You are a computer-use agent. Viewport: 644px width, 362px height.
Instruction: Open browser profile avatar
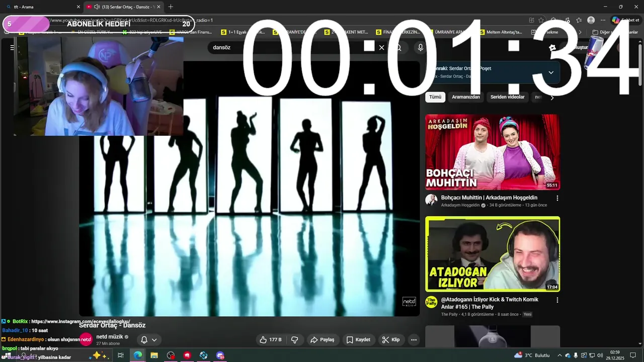pyautogui.click(x=591, y=20)
